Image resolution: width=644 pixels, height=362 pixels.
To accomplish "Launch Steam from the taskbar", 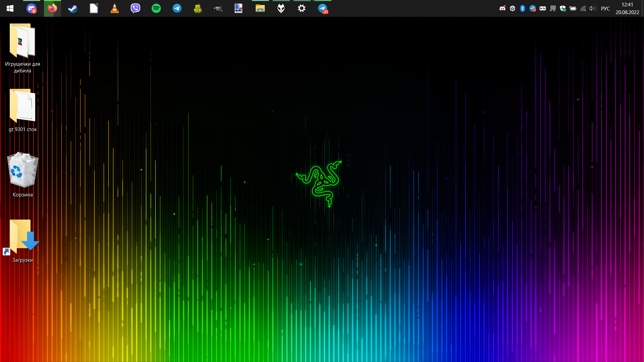I will click(x=73, y=8).
